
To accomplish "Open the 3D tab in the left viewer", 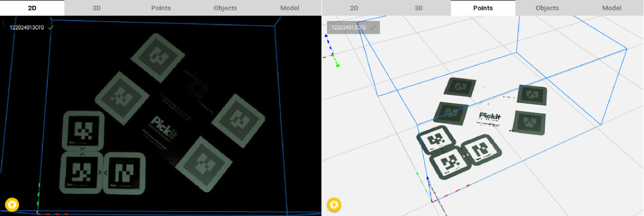I will (x=96, y=8).
